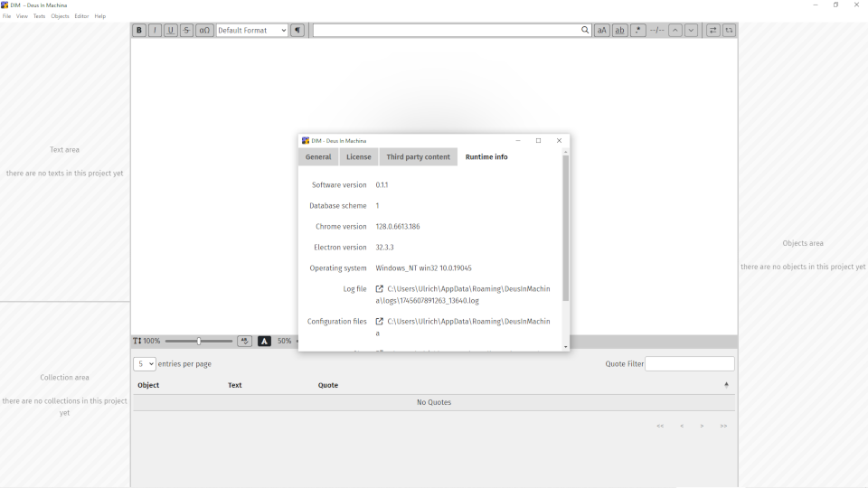Toggle bold formatting in the editor toolbar
Screen dimensions: 868x488
139,31
